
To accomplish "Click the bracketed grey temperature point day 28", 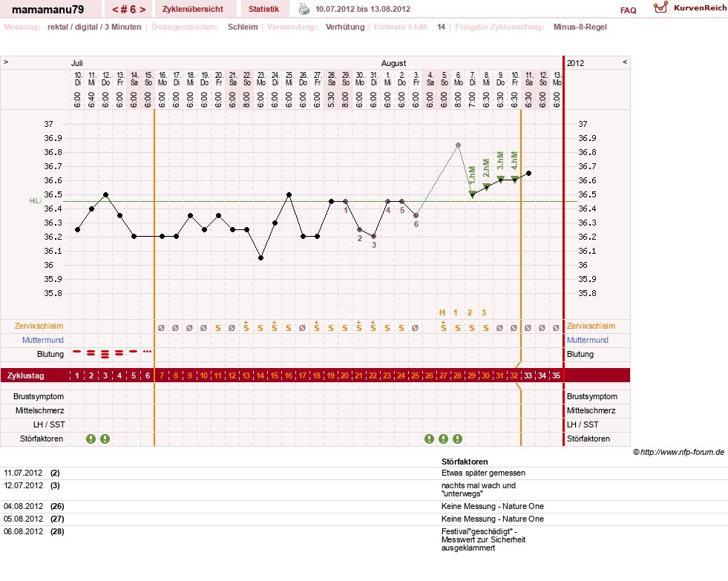I will (459, 145).
